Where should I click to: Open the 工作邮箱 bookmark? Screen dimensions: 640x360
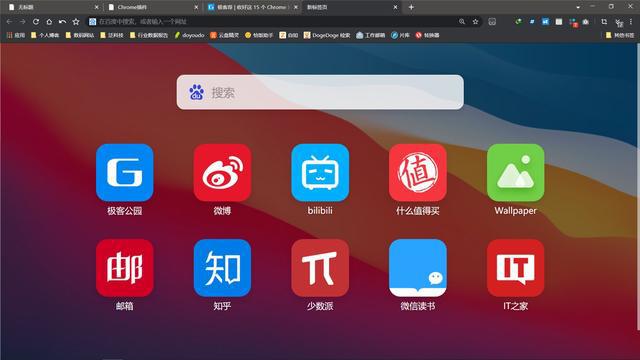[x=371, y=35]
